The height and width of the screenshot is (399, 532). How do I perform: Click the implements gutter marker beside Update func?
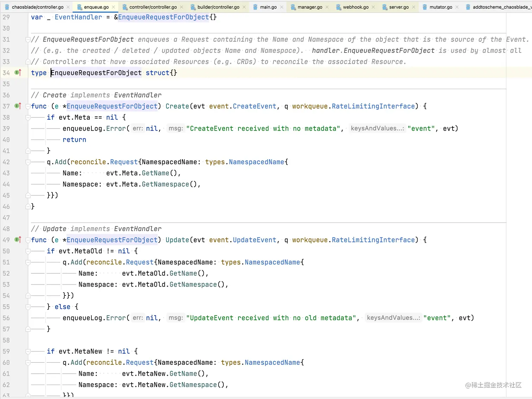pyautogui.click(x=18, y=240)
